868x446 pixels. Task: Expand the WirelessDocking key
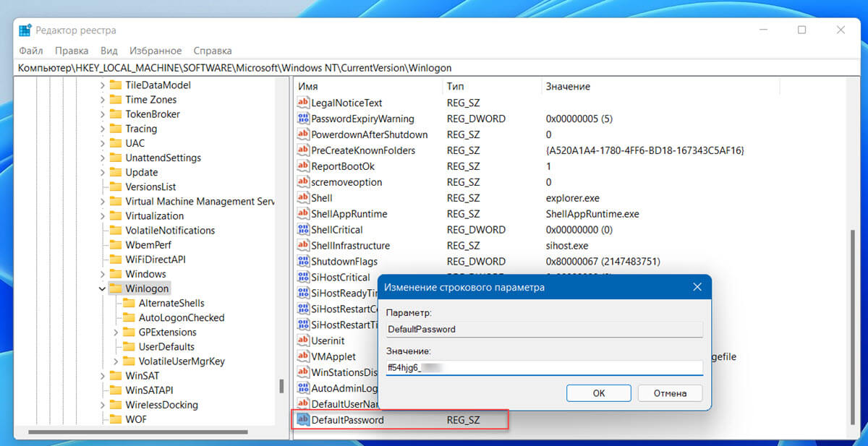pyautogui.click(x=102, y=405)
